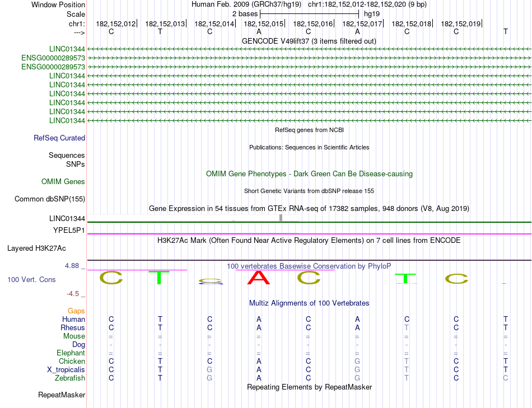Click the Scale track label
Screen dimensions: 532x408
coord(76,14)
